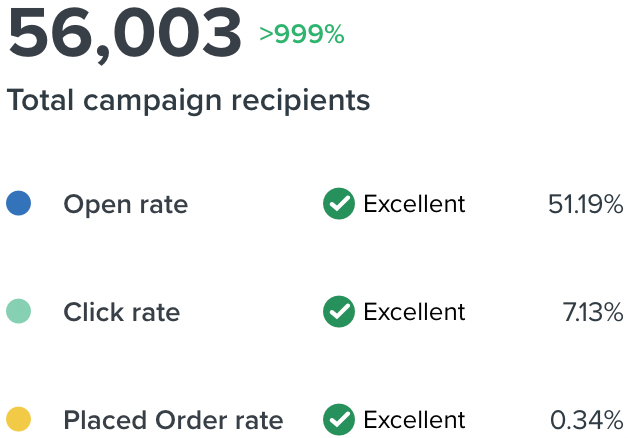
Task: Open the Open rate metric label
Action: tap(125, 204)
